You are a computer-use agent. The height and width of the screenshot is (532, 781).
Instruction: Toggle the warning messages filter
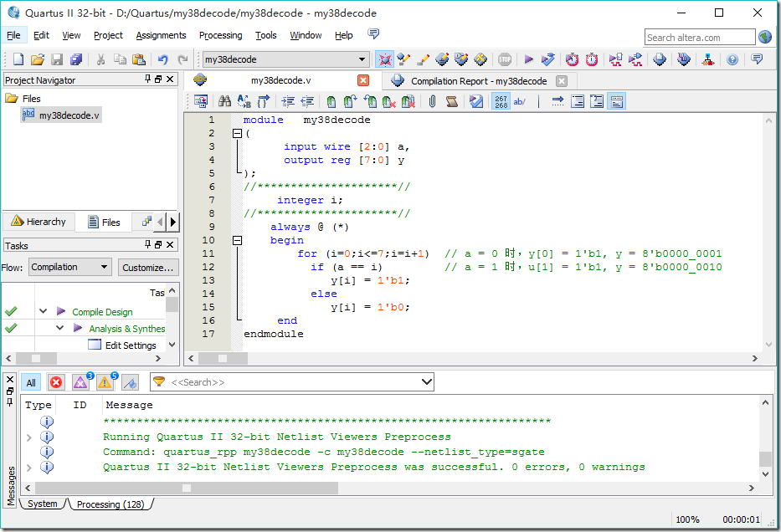(105, 382)
